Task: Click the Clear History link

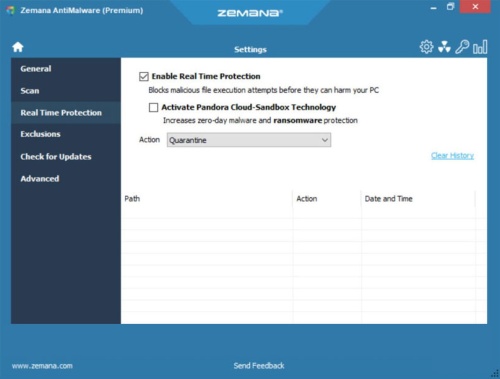Action: [452, 156]
